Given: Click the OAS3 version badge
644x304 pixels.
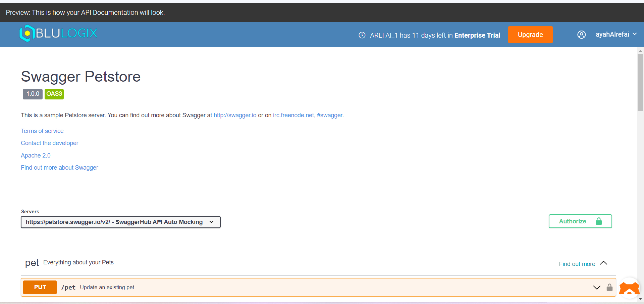Looking at the screenshot, I should [54, 94].
